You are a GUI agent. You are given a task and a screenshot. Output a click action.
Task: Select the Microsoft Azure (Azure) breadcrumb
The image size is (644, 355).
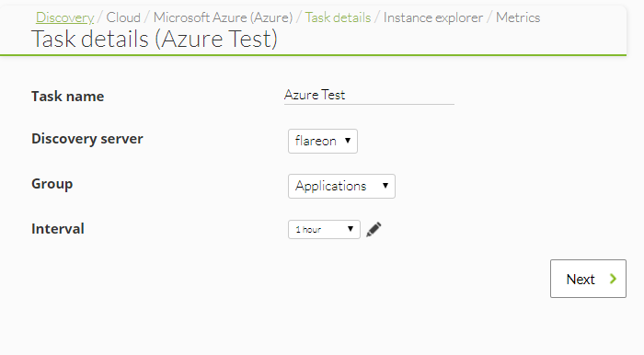click(223, 17)
